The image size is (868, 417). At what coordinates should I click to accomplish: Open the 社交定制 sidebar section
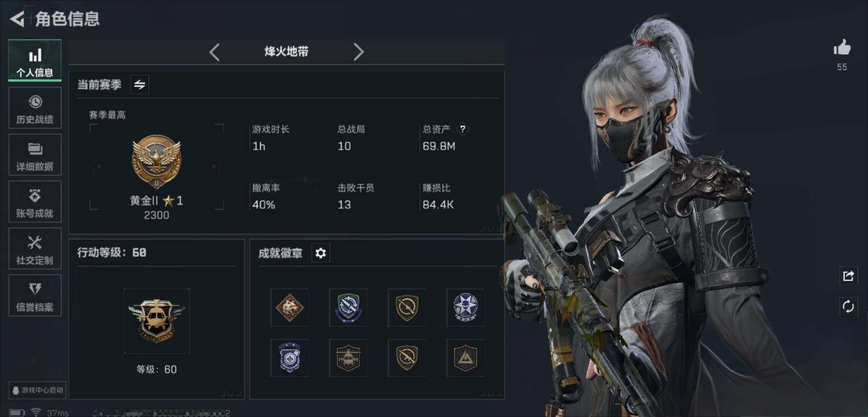pos(35,249)
